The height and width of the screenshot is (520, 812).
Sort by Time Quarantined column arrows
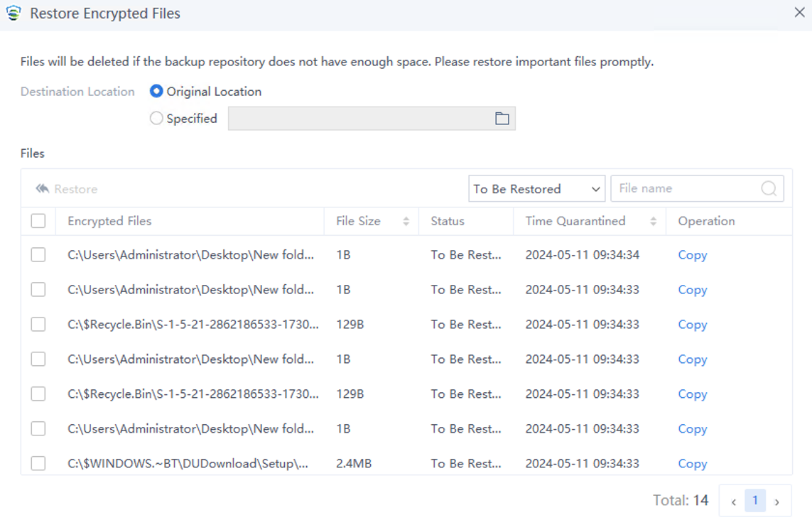pyautogui.click(x=653, y=222)
